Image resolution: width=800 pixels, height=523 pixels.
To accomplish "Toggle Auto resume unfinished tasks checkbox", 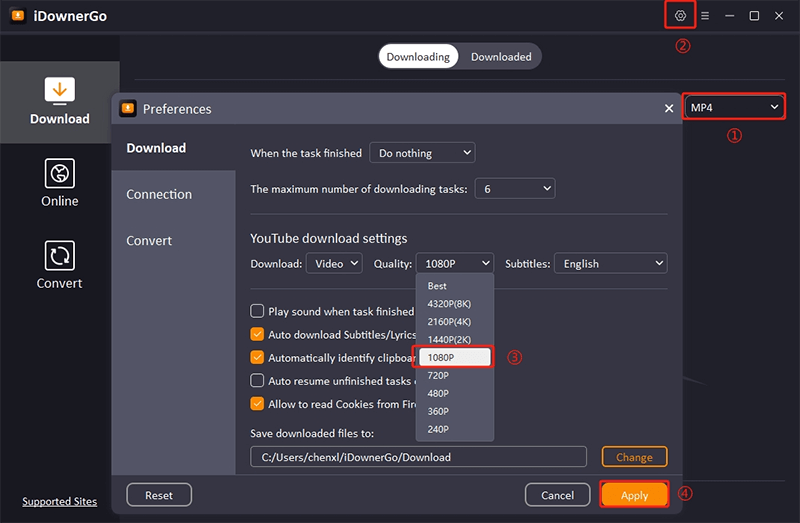I will coord(258,380).
